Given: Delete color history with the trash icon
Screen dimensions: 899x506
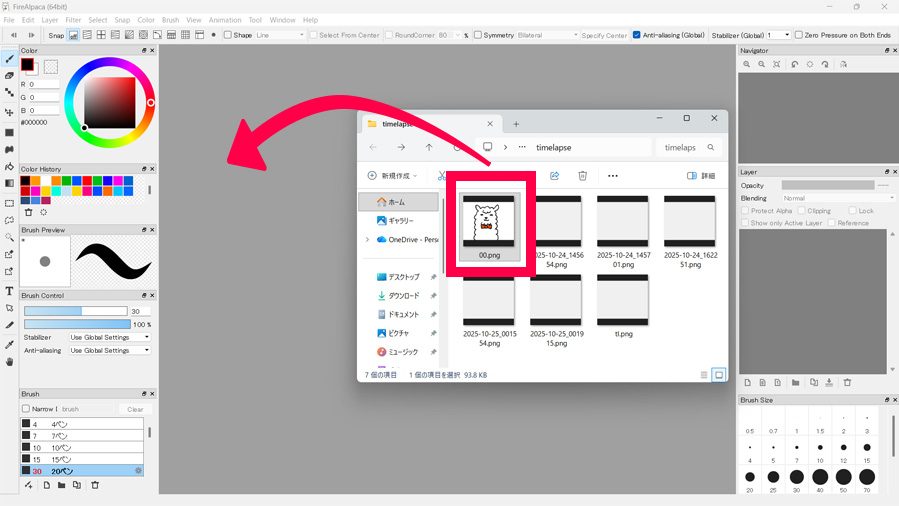Looking at the screenshot, I should coord(28,212).
